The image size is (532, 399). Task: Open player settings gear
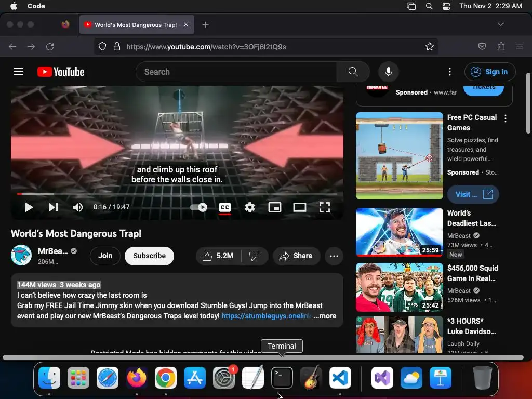coord(250,207)
